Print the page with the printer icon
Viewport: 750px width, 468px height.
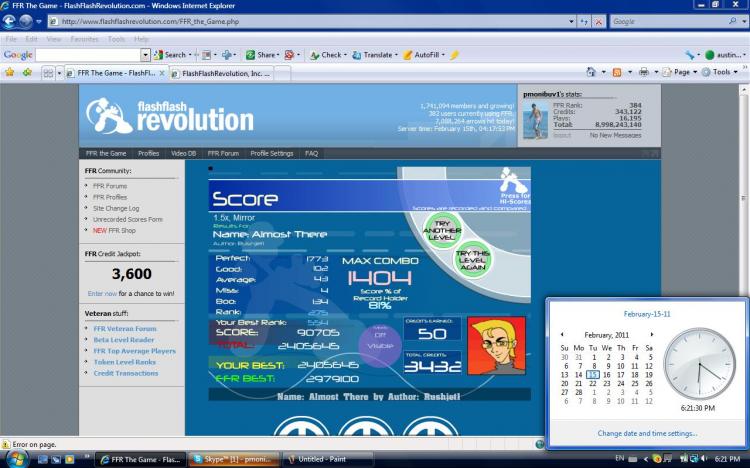644,72
